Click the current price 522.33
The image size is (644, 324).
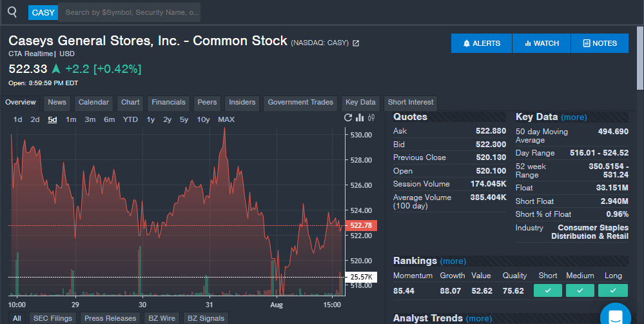click(28, 68)
